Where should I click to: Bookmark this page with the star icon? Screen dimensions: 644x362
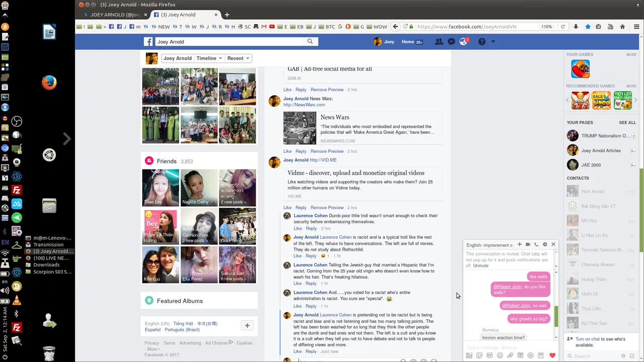[x=588, y=27]
